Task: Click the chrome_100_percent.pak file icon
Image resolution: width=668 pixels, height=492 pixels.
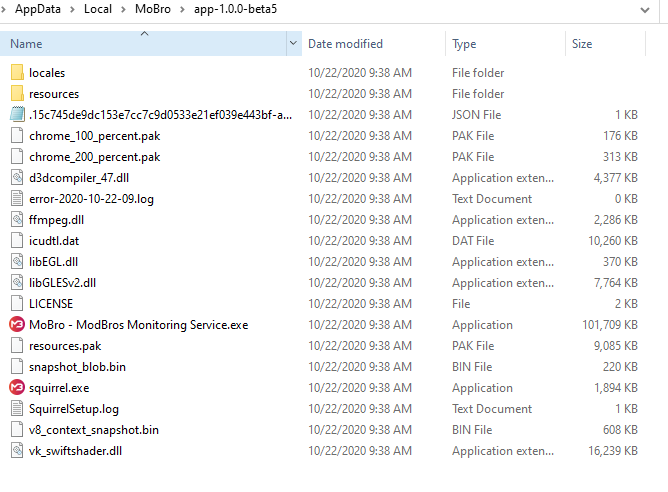Action: click(x=17, y=135)
